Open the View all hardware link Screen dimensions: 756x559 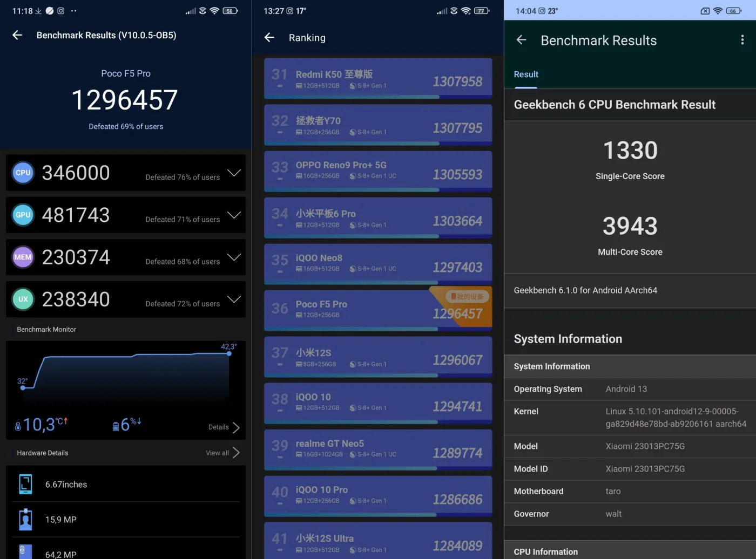[217, 453]
